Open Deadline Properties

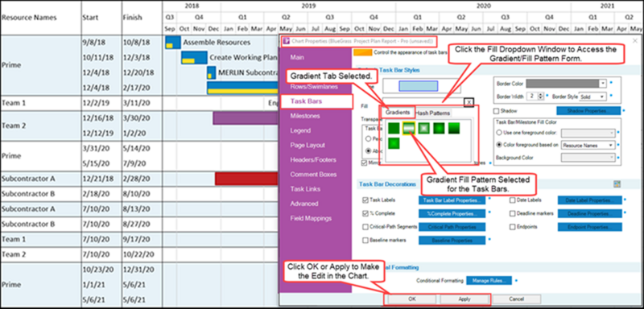(x=590, y=213)
